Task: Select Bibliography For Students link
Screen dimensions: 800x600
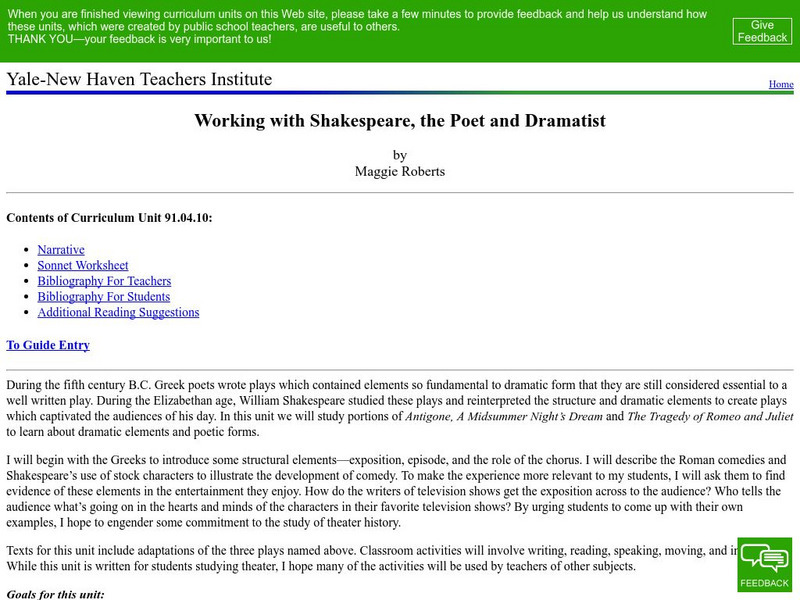Action: pos(104,297)
